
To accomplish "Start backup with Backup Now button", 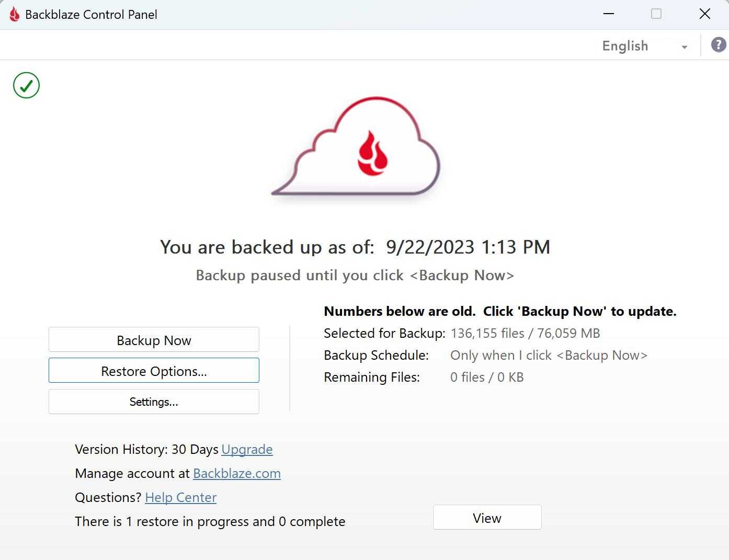I will [x=154, y=340].
